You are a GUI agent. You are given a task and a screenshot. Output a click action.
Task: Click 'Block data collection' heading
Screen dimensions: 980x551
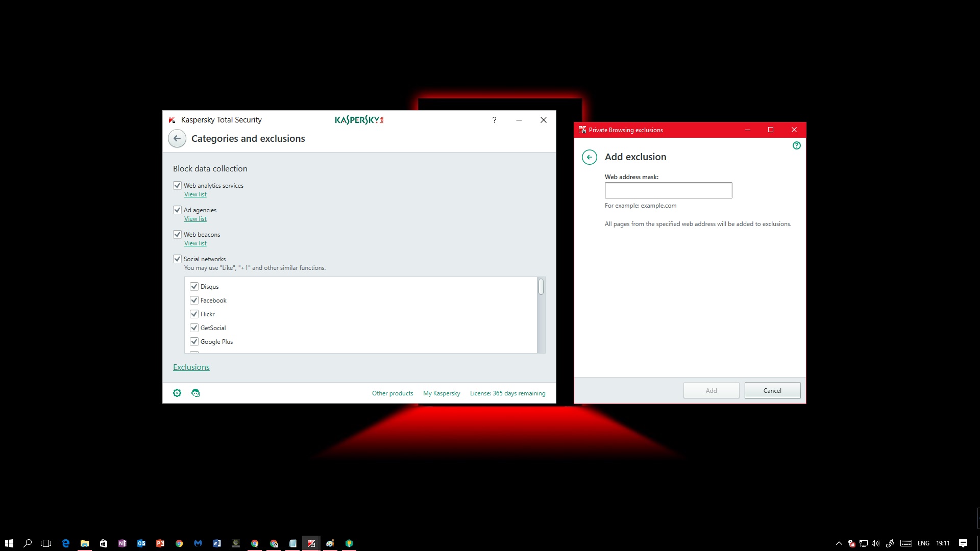[210, 169]
